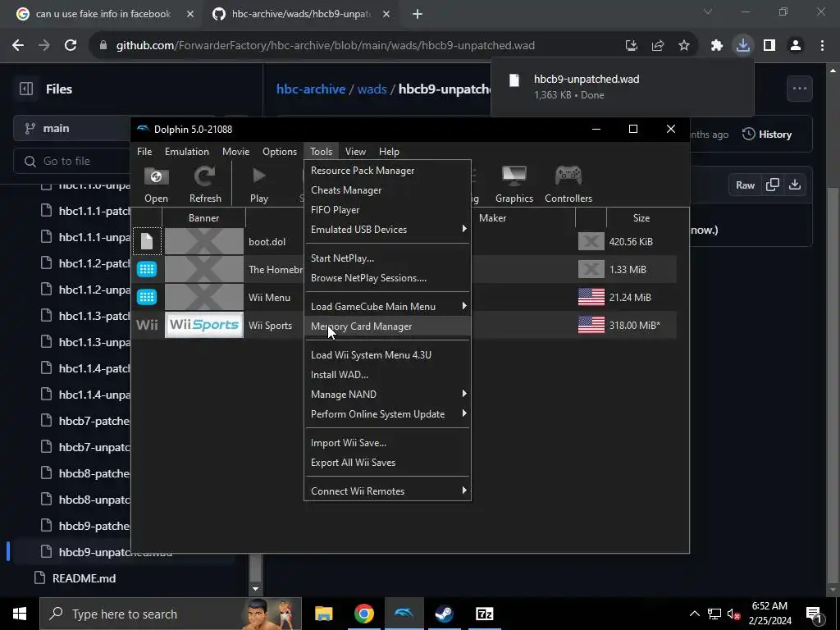Open the Emulation menu in Dolphin
840x630 pixels.
(x=186, y=152)
